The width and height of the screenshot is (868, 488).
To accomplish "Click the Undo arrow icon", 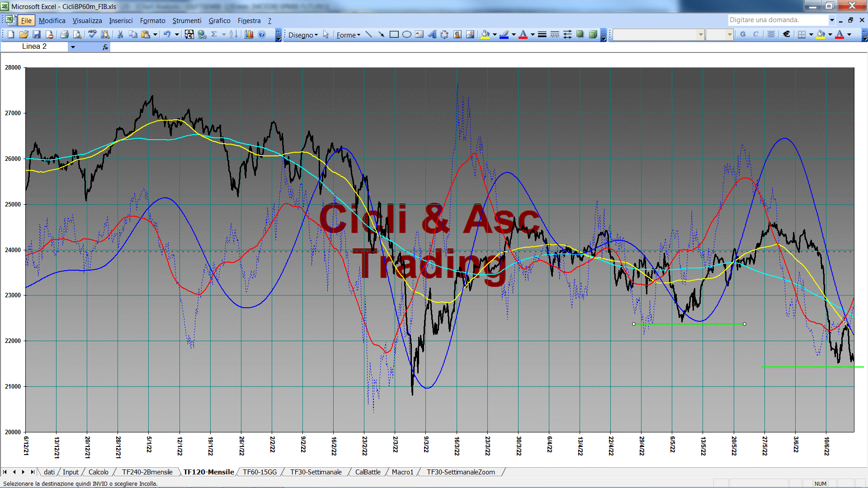I will (167, 34).
